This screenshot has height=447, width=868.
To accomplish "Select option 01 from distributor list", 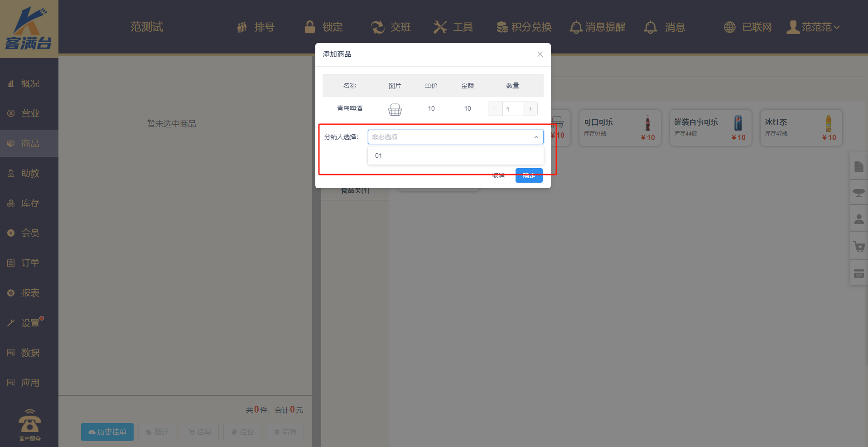I will [x=379, y=155].
